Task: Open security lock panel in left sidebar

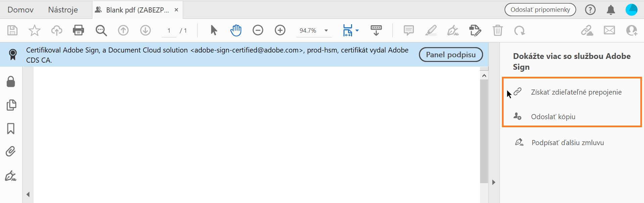Action: pyautogui.click(x=11, y=81)
